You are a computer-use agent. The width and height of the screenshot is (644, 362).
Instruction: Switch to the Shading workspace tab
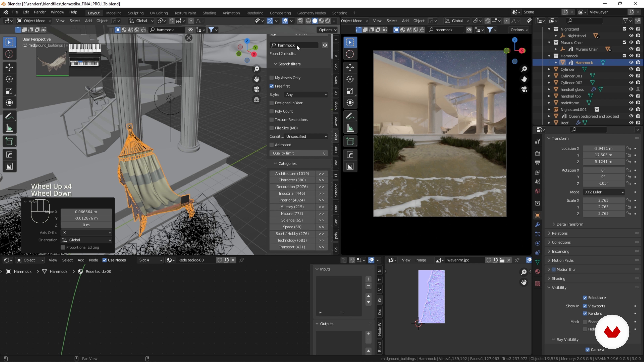[x=209, y=13]
